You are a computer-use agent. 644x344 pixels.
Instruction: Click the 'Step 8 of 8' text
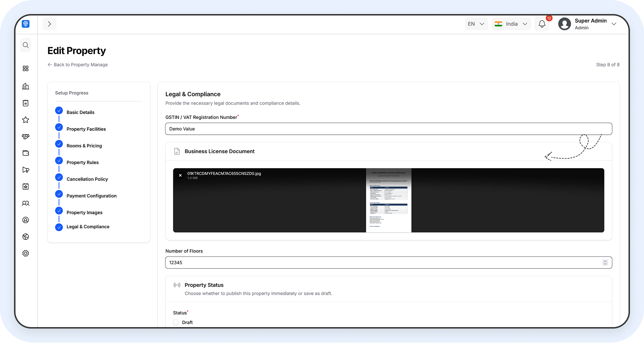(608, 65)
